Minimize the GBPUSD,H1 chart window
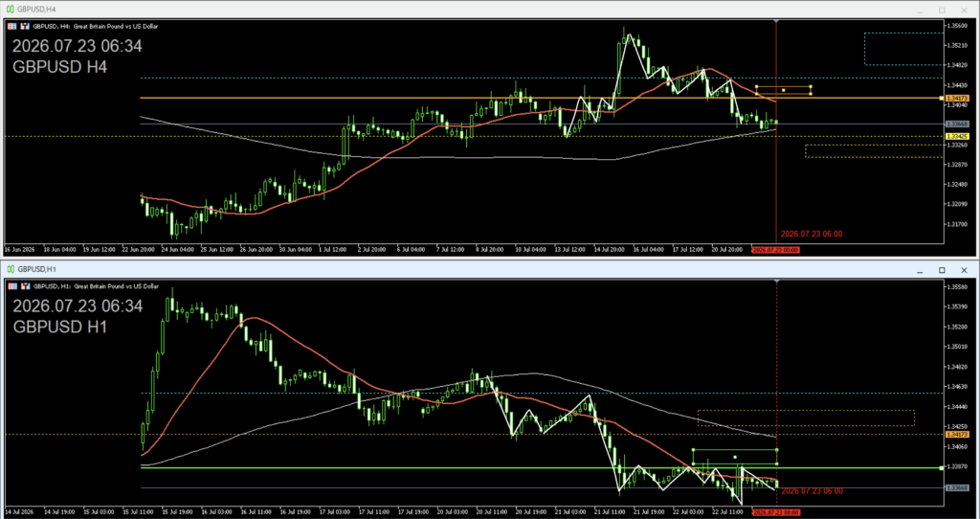 point(920,271)
